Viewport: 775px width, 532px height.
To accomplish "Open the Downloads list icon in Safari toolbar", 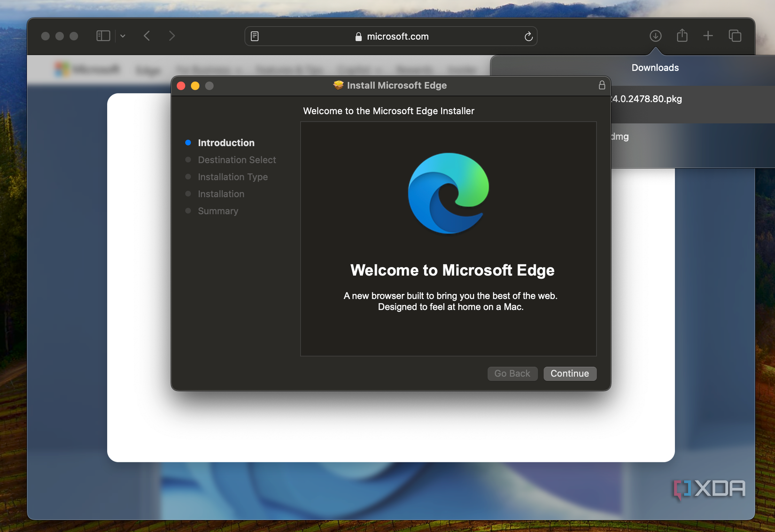I will coord(655,36).
